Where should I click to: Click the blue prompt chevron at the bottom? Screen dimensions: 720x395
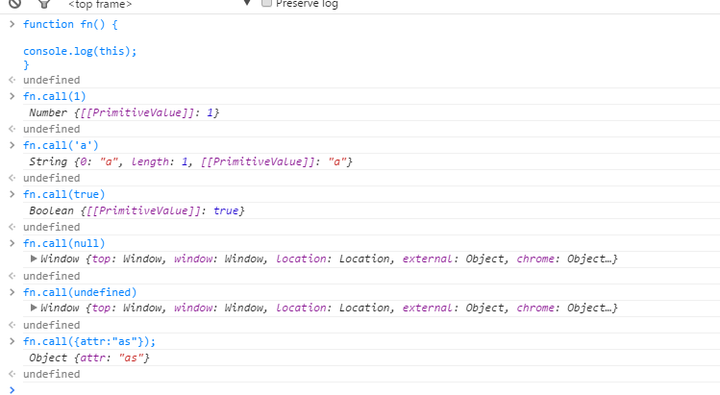(12, 390)
